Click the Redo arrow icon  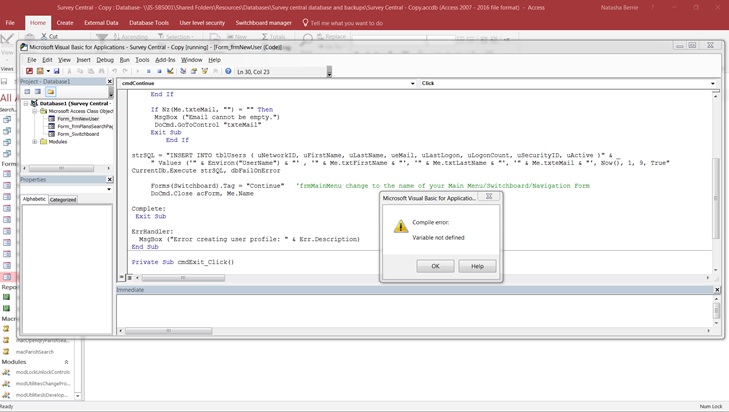pyautogui.click(x=125, y=71)
